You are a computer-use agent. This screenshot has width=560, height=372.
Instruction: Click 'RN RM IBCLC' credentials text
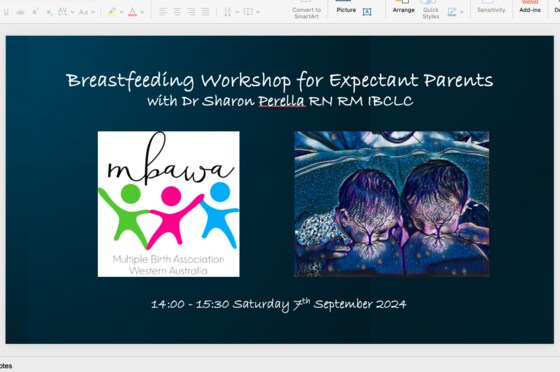361,101
